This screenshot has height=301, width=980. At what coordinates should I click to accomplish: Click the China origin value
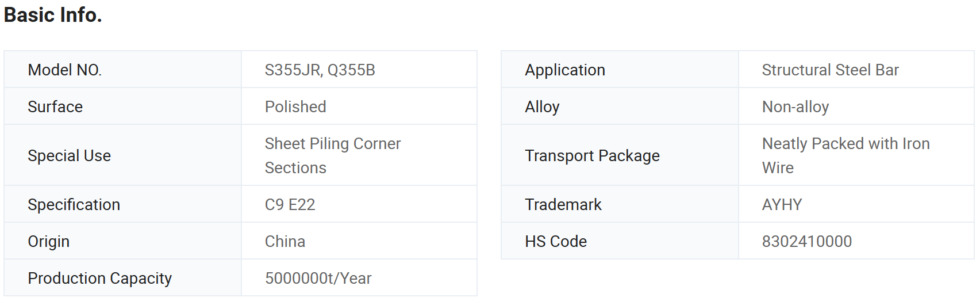point(285,242)
